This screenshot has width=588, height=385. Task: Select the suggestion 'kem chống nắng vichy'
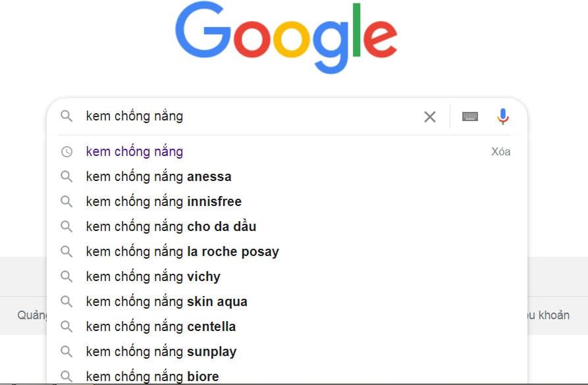(x=152, y=276)
